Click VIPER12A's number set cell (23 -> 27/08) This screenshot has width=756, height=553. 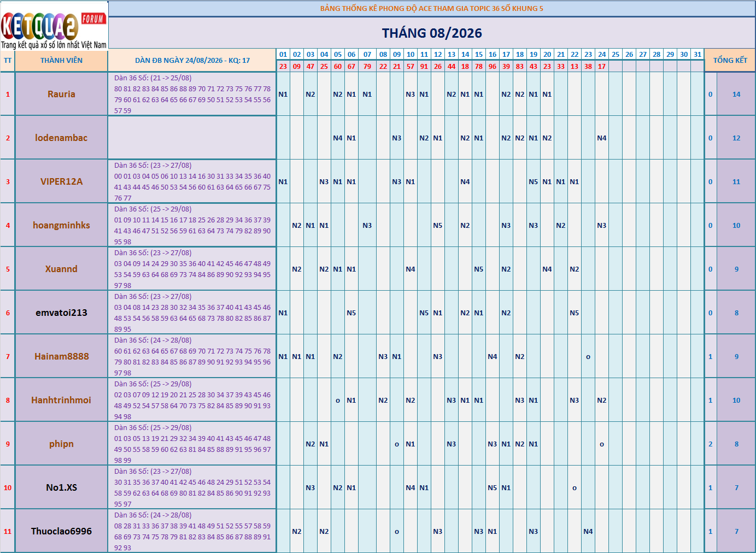[x=192, y=181]
